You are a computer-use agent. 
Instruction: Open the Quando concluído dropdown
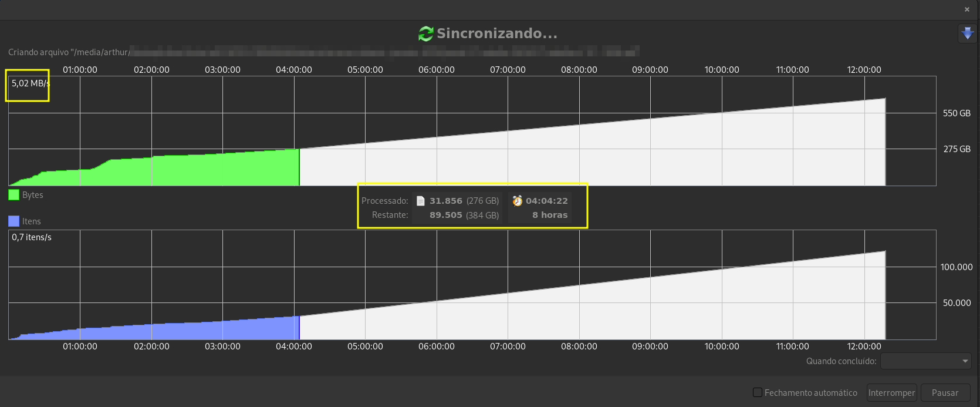pos(926,361)
